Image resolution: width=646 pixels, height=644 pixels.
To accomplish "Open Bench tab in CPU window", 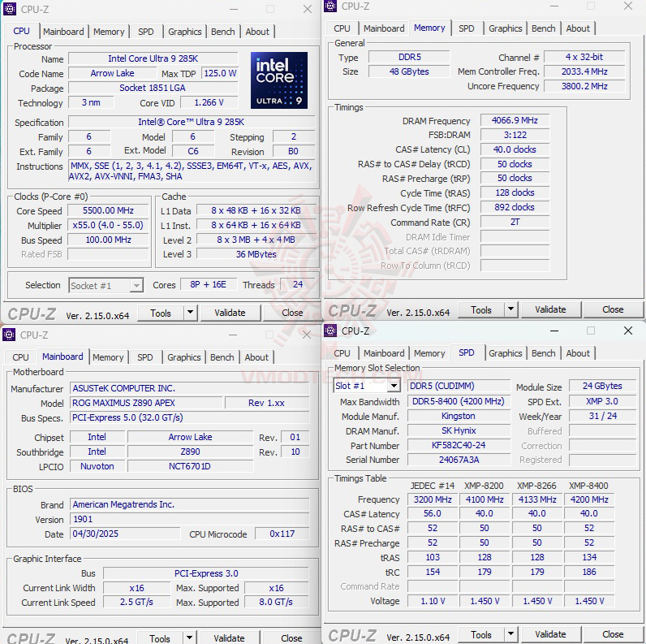I will click(223, 32).
